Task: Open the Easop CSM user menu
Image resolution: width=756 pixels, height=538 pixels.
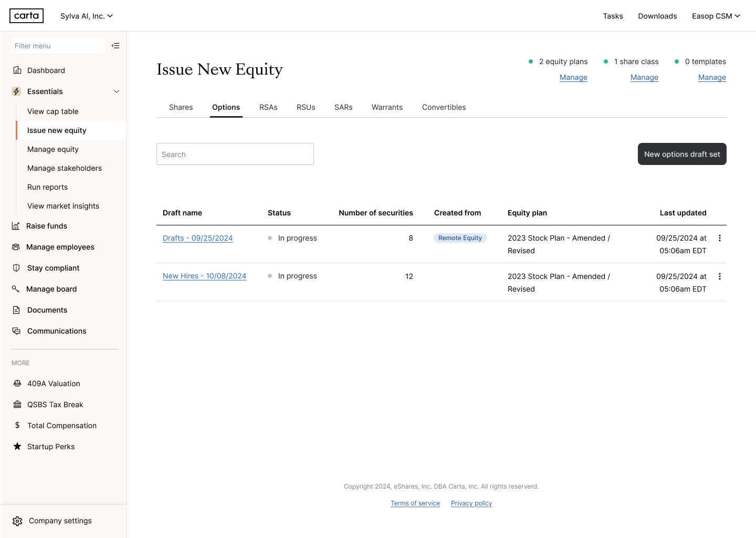Action: pyautogui.click(x=716, y=16)
